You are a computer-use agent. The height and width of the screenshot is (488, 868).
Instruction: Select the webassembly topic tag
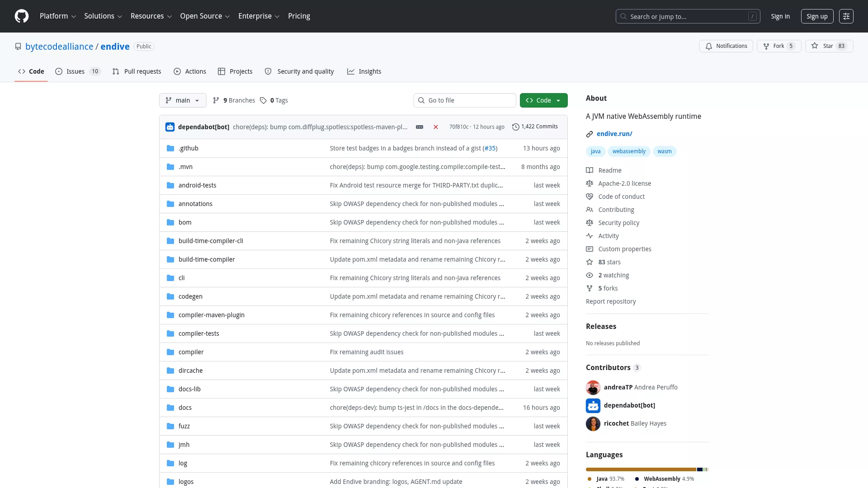(x=629, y=151)
